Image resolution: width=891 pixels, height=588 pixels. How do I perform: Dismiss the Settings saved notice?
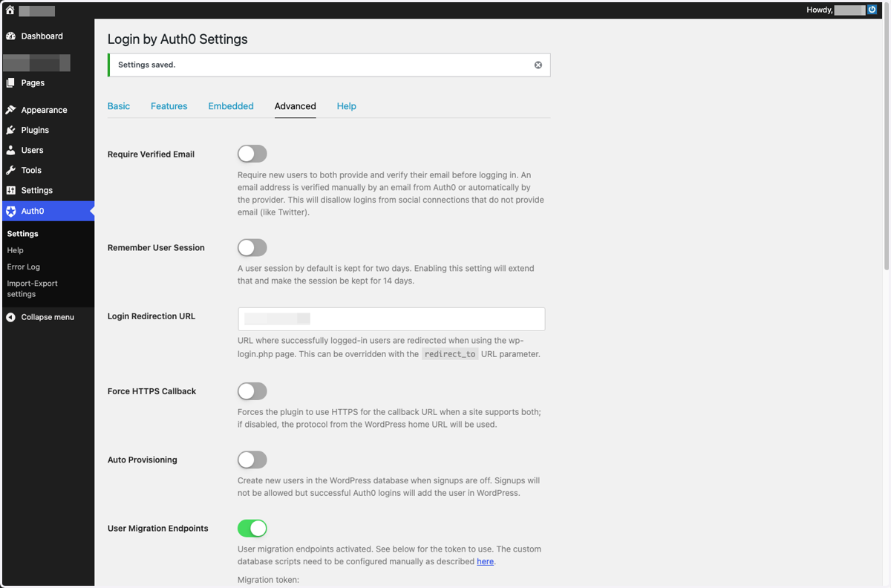[x=538, y=65]
